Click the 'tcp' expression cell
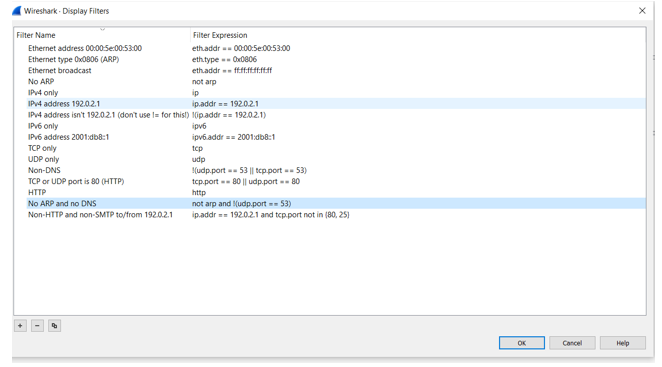This screenshot has height=367, width=662. tap(197, 148)
